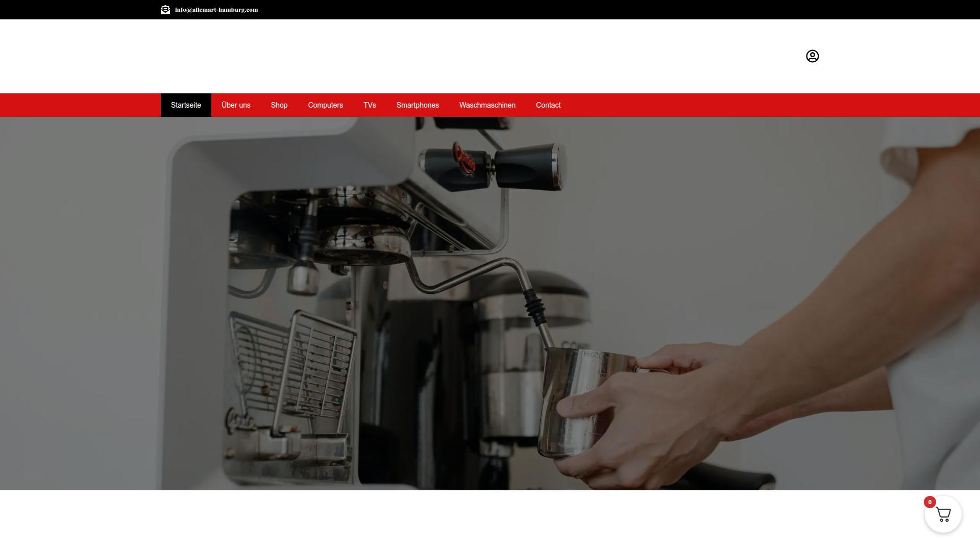Select TVs in the navigation bar

coord(370,105)
